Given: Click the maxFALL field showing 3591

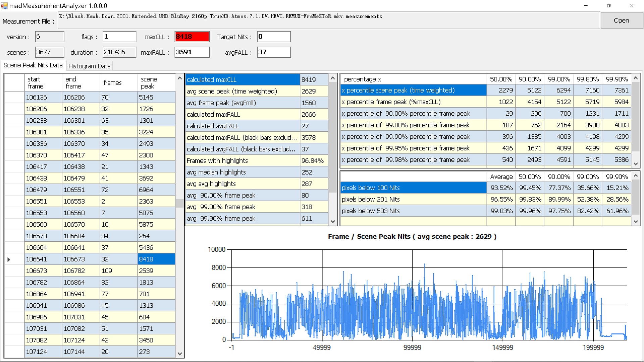Looking at the screenshot, I should 192,52.
